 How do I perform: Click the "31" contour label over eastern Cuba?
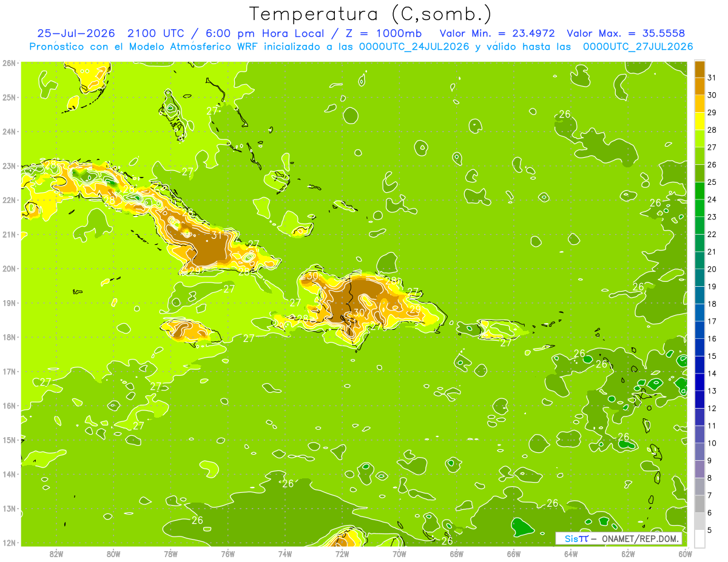pyautogui.click(x=217, y=235)
